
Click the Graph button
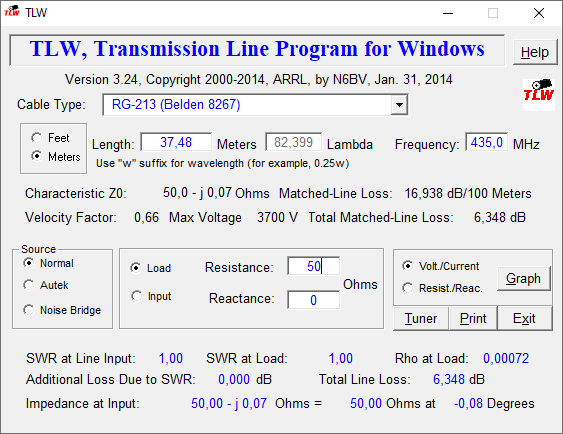(x=523, y=278)
